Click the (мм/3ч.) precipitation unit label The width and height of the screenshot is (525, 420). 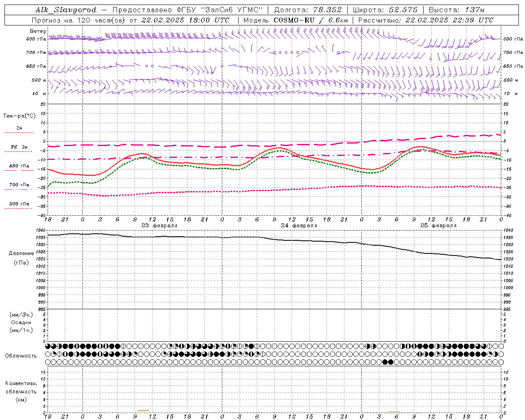point(21,315)
